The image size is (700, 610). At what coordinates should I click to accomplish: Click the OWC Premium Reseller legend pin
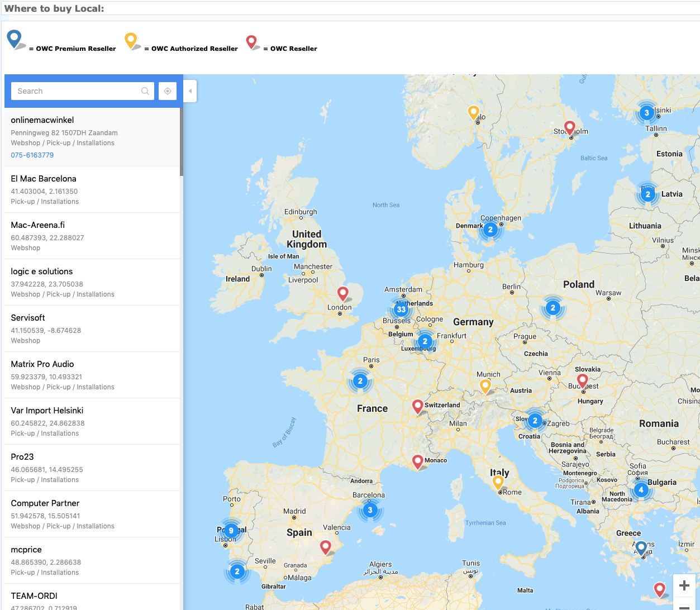click(16, 40)
